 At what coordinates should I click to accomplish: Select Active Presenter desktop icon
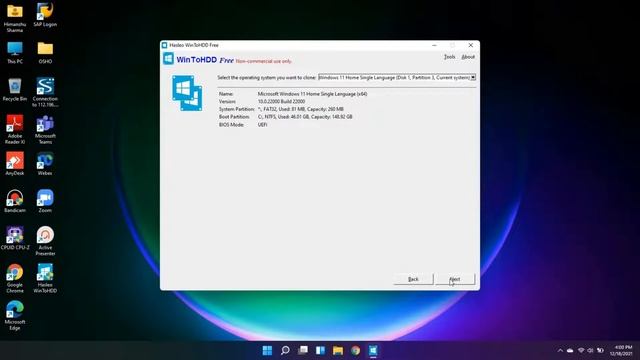click(45, 241)
